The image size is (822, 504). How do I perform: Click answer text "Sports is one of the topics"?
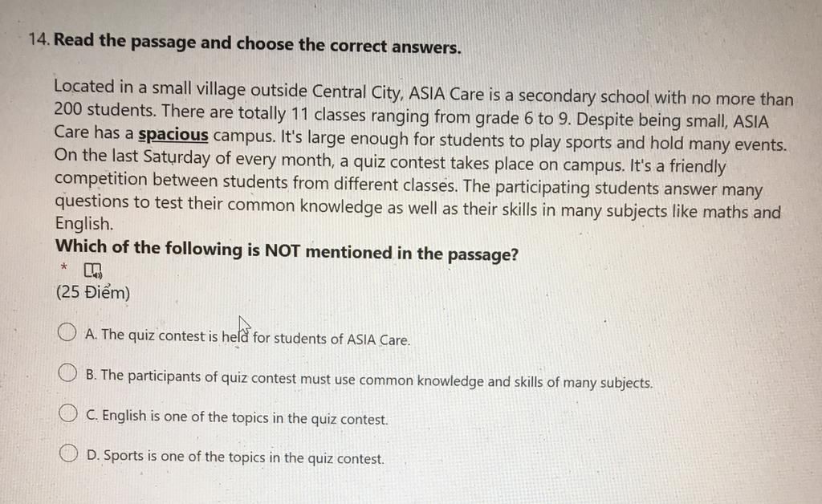pos(234,457)
